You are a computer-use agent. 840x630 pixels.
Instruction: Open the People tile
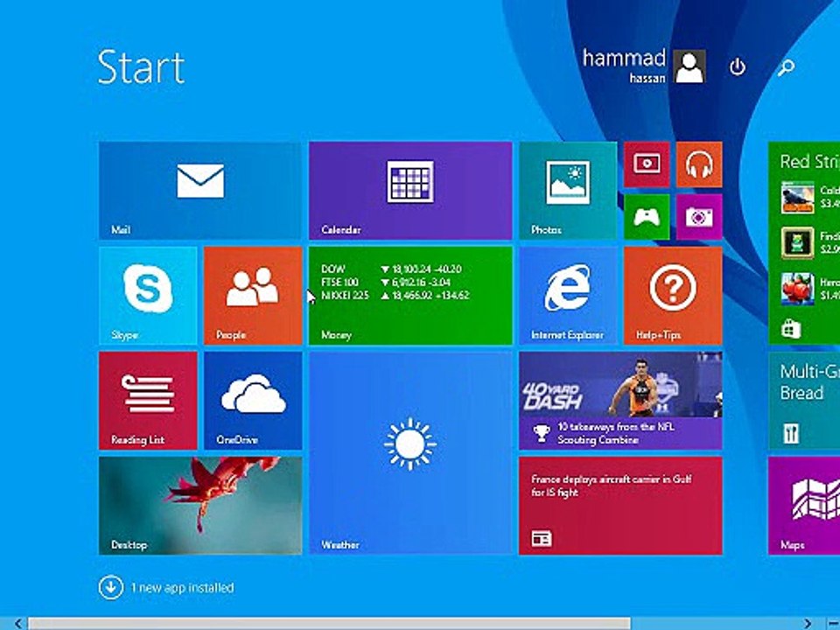coord(253,295)
